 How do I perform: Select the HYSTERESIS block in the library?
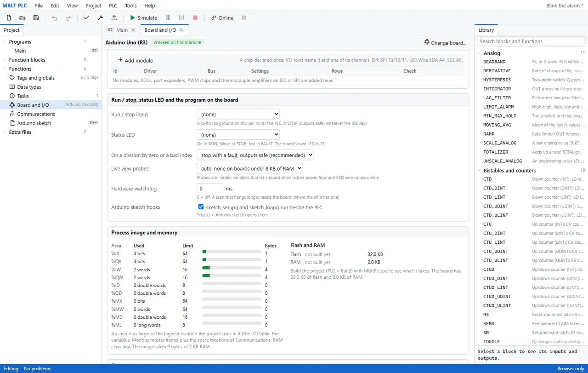pyautogui.click(x=531, y=80)
